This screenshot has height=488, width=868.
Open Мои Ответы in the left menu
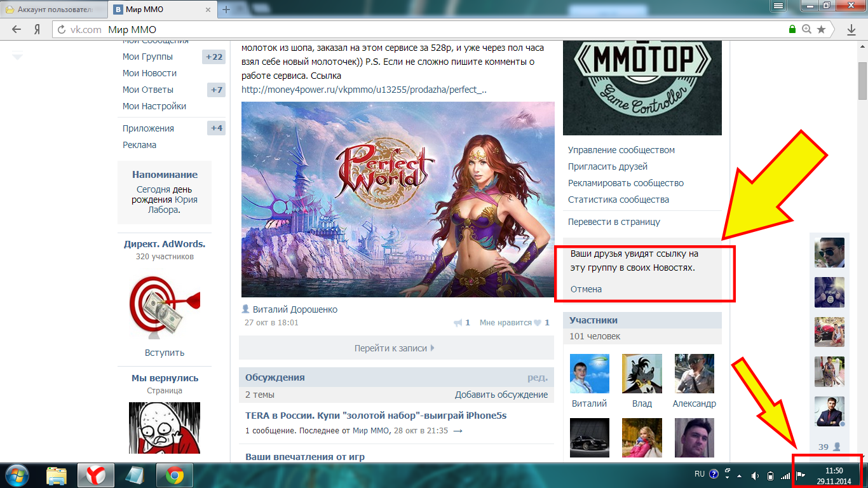click(x=148, y=90)
